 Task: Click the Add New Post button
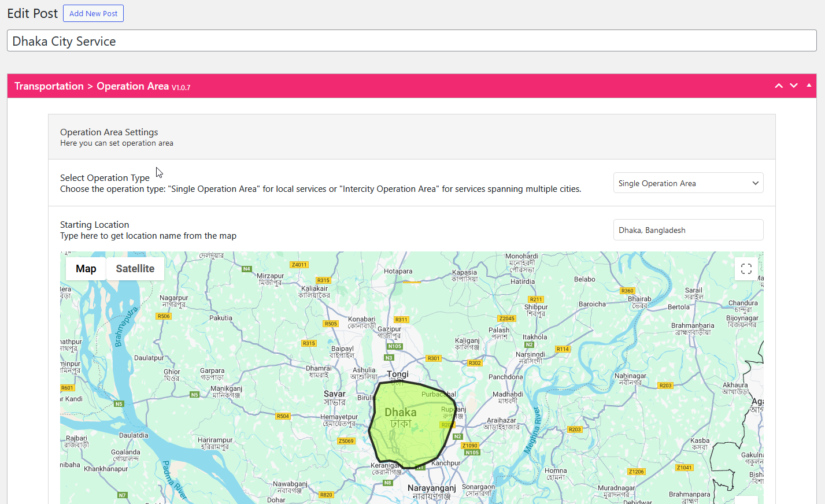pos(93,13)
